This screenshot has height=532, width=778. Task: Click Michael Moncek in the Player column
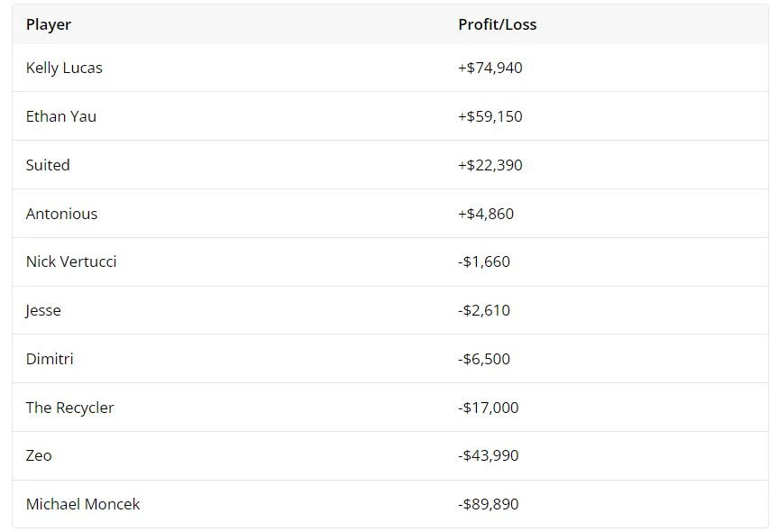tap(83, 504)
